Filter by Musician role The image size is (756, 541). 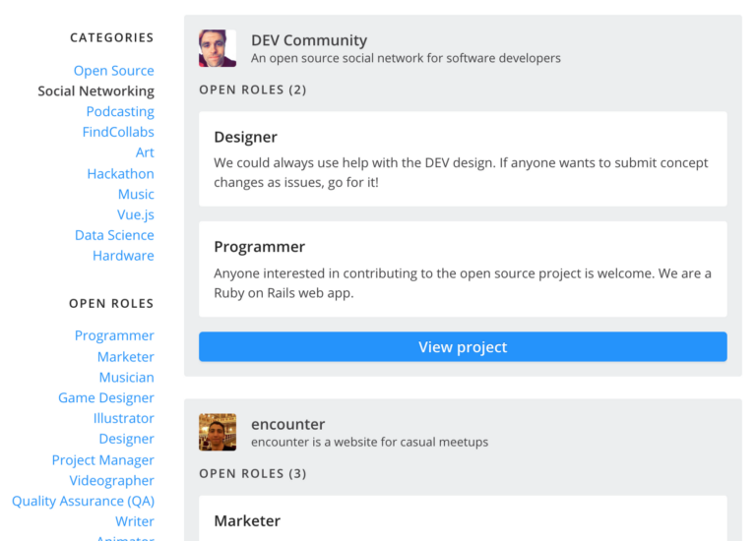[126, 377]
